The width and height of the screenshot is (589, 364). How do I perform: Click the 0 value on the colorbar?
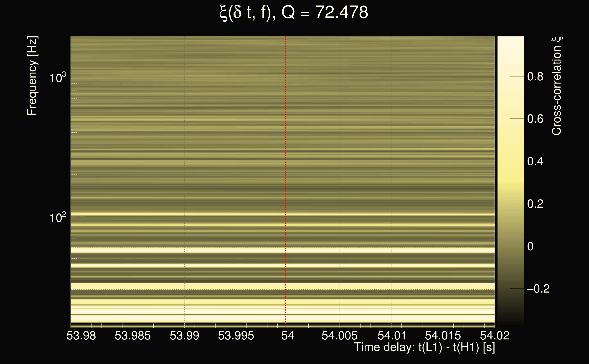530,247
